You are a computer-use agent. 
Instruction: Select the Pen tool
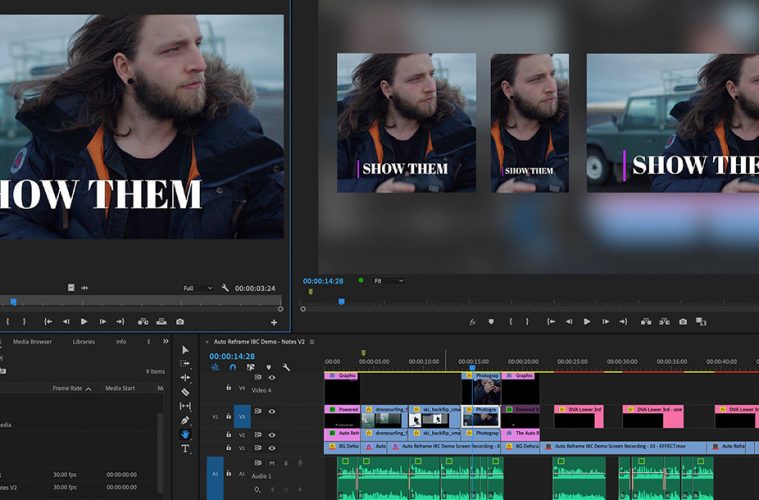pos(185,421)
